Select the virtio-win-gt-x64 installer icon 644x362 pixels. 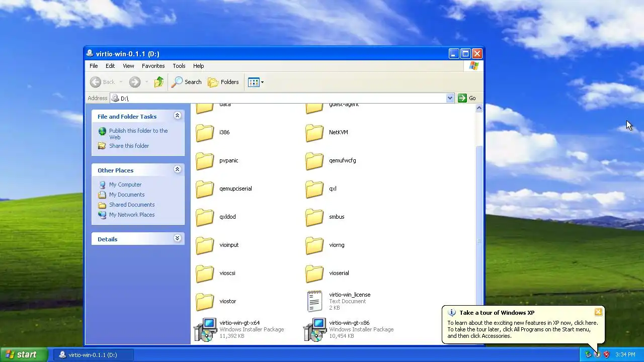coord(205,329)
